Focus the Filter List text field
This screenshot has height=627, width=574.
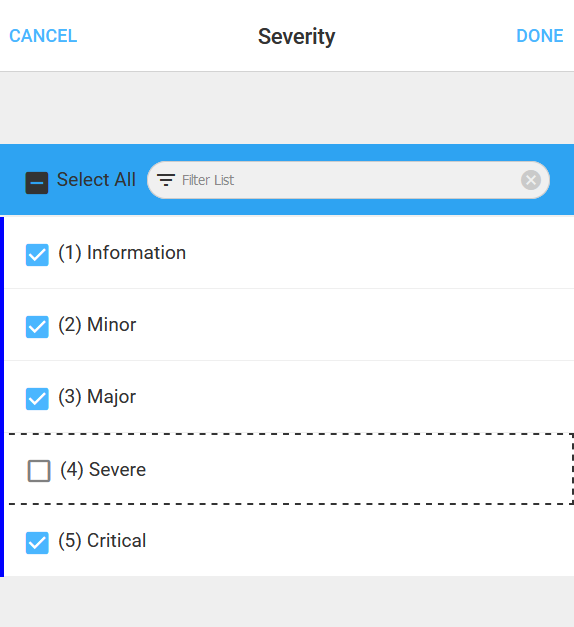tap(348, 180)
